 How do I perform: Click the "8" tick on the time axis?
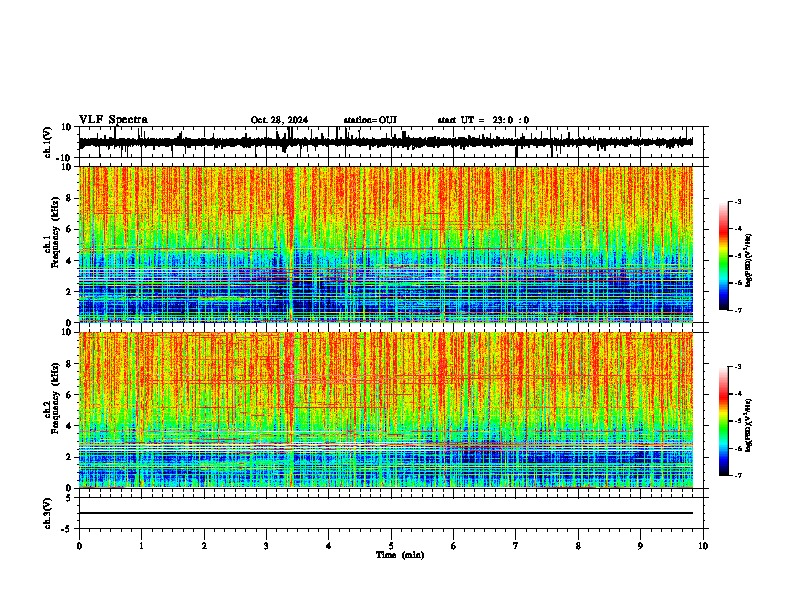coord(578,546)
